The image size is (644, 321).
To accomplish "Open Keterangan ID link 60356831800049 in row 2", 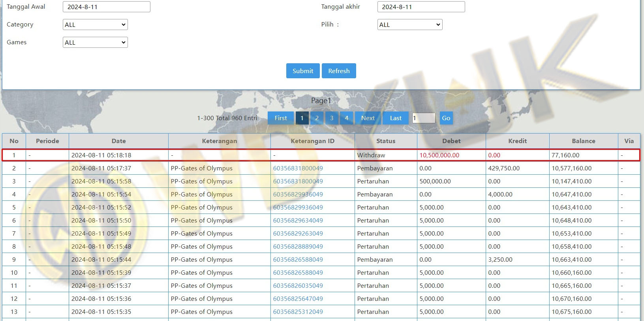I will pos(298,168).
